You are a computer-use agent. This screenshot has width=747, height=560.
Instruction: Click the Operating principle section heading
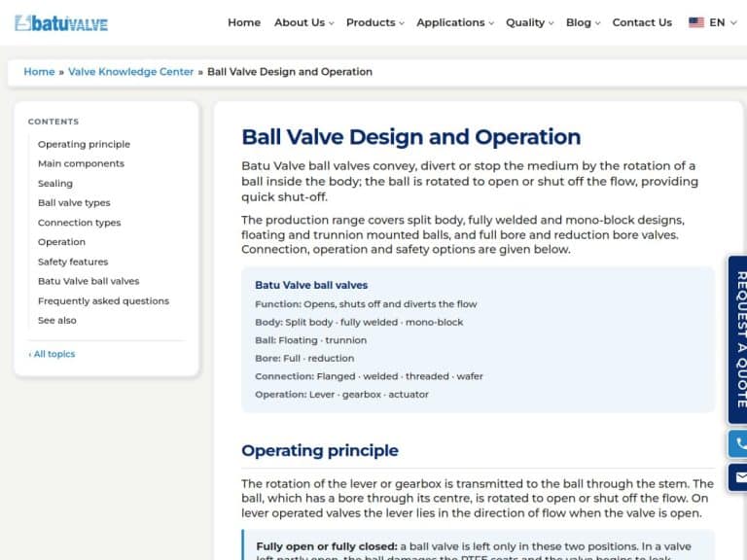click(x=320, y=450)
